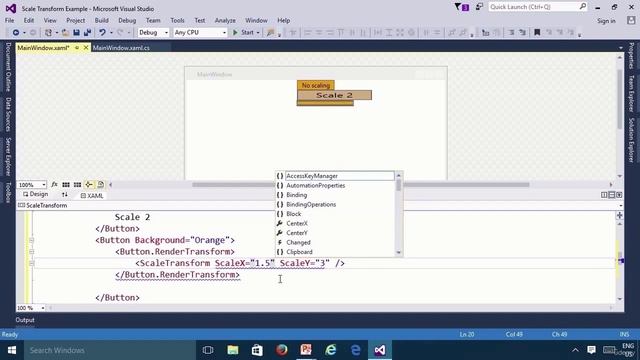This screenshot has height=360, width=640.
Task: Switch to MainWindow.xaml.cs tab
Action: [121, 48]
